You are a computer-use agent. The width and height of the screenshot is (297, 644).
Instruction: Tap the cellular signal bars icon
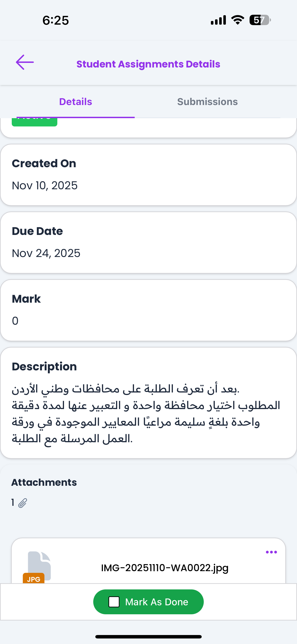tap(218, 20)
